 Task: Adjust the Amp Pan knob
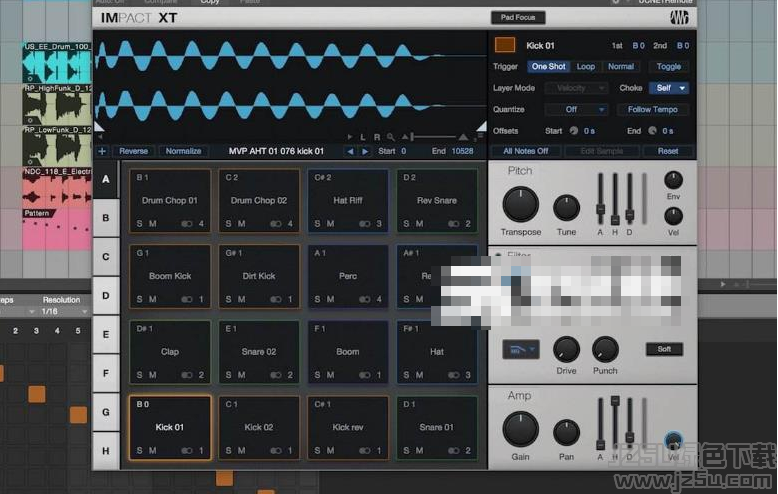coord(566,432)
